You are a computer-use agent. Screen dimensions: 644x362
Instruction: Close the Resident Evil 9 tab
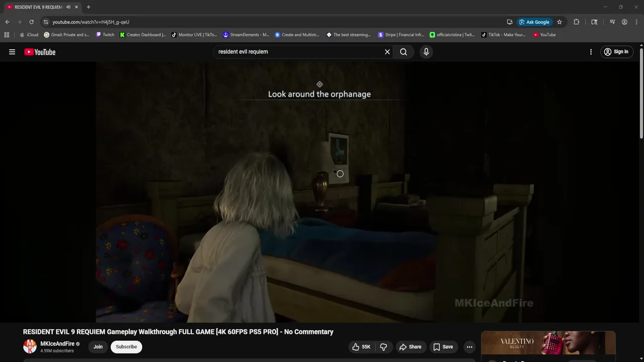[x=76, y=7]
